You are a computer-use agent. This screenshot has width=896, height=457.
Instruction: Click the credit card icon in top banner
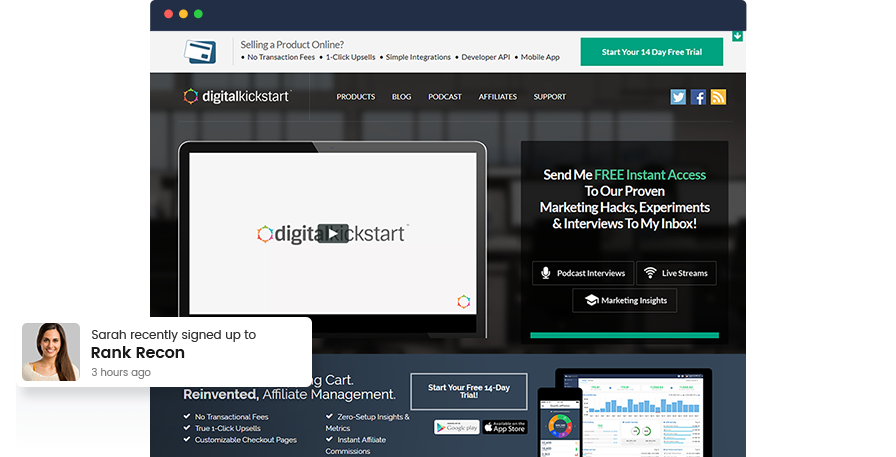(x=201, y=51)
